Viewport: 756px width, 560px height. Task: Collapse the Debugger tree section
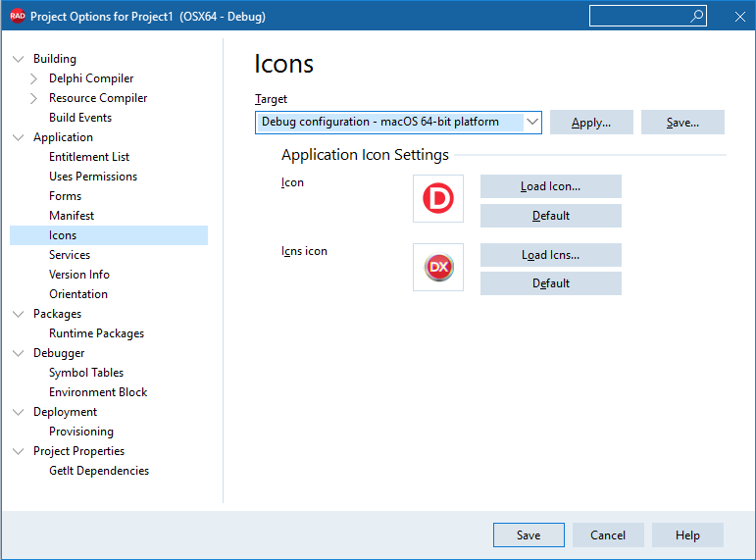tap(19, 353)
